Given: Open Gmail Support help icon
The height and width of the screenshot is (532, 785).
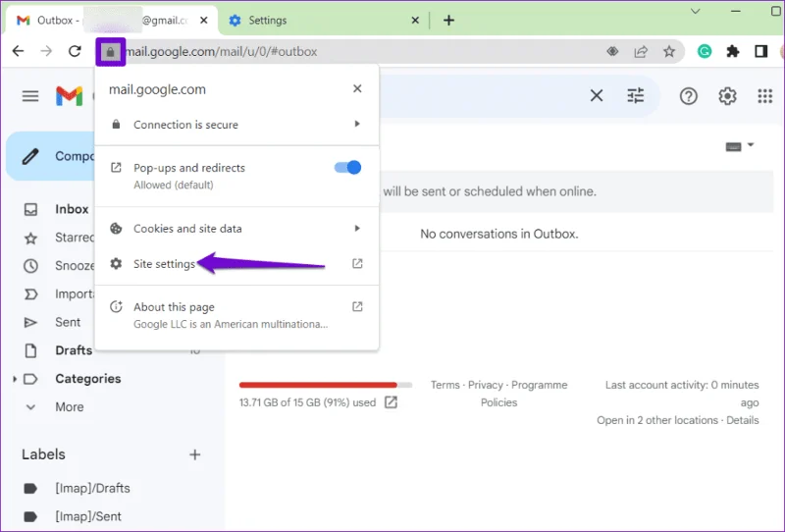Looking at the screenshot, I should tap(689, 95).
